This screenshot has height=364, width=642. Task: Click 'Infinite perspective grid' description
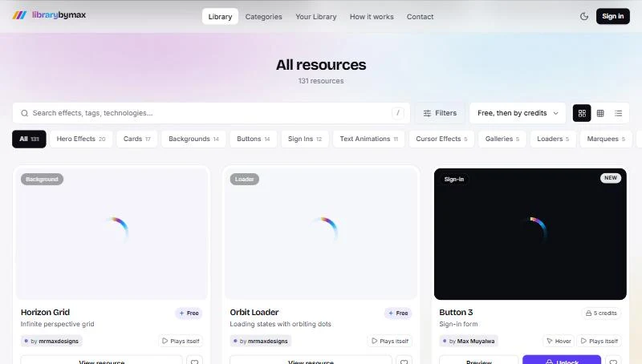pyautogui.click(x=57, y=324)
